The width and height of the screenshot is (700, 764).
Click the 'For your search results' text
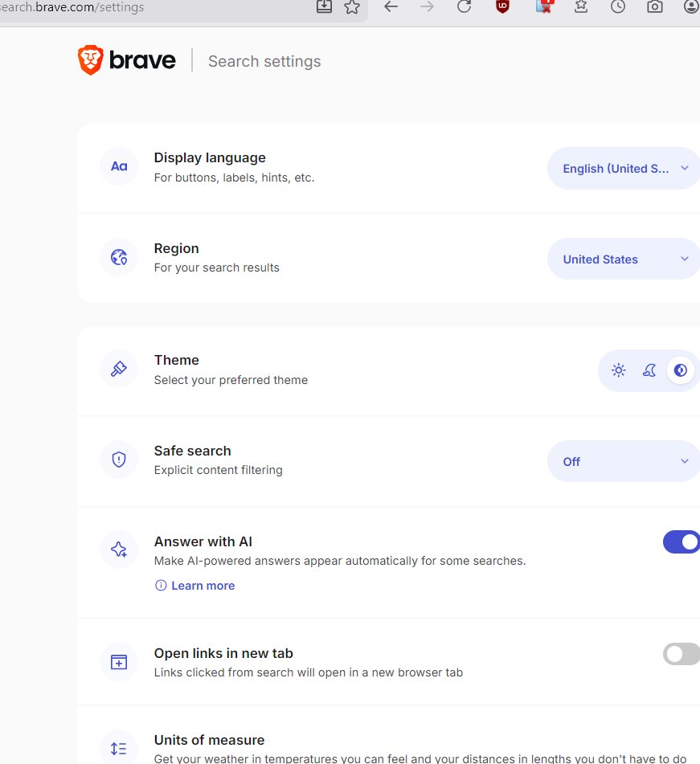[x=217, y=268]
